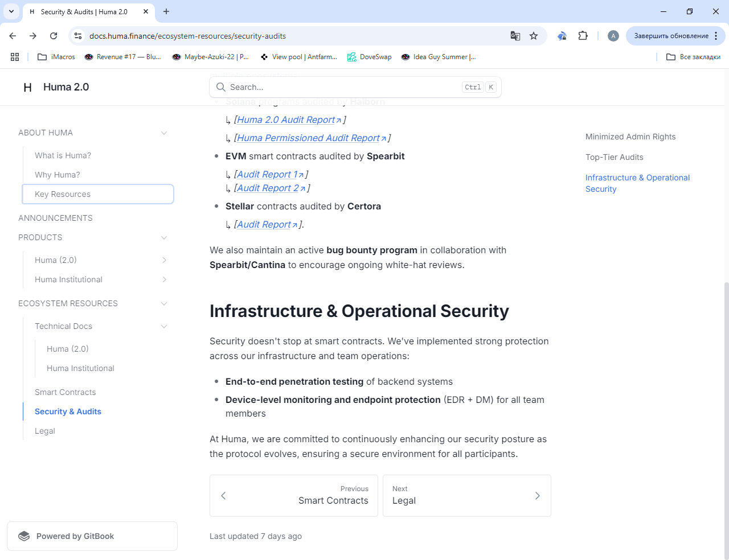
Task: Open the Spearbit Audit Report 2 link
Action: pos(271,188)
